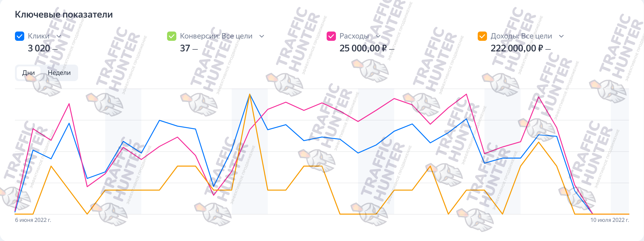Expand the dropdown arrow beside Клики
Image resolution: width=644 pixels, height=241 pixels.
(59, 36)
